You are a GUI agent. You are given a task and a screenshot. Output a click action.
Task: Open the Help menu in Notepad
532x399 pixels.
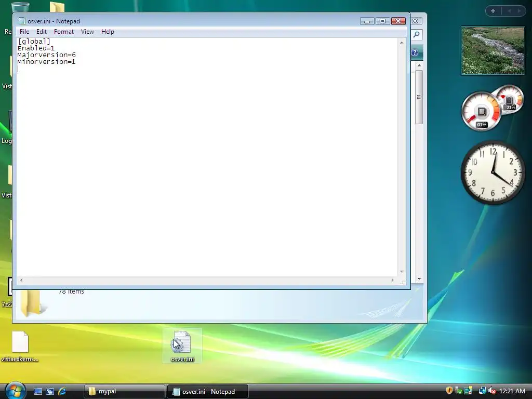tap(108, 32)
